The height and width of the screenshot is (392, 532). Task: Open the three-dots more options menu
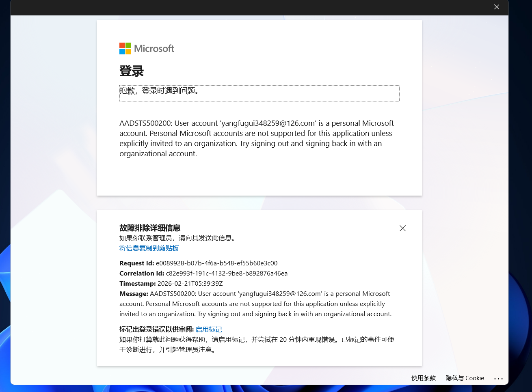point(498,378)
